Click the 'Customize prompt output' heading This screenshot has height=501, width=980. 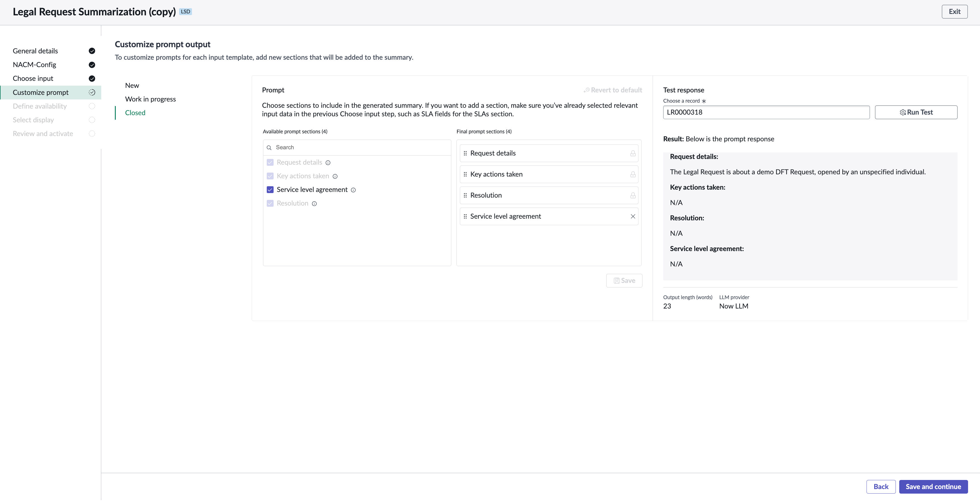coord(162,45)
